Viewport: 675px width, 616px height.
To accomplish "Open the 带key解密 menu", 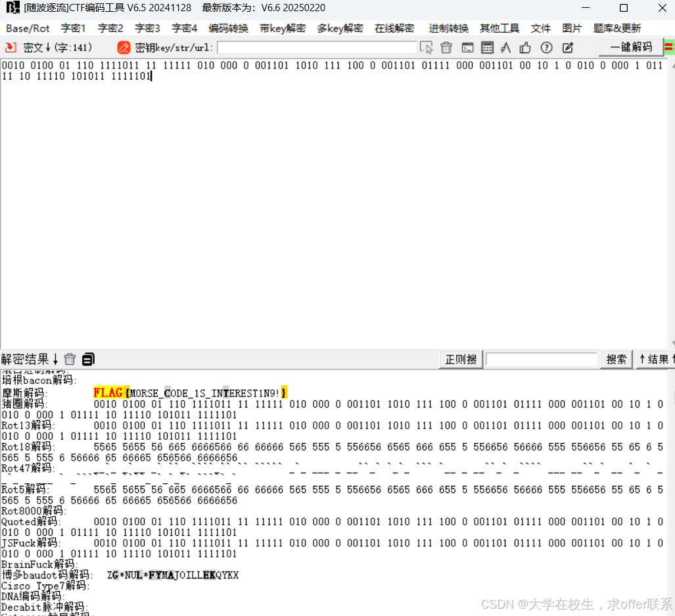I will tap(283, 28).
